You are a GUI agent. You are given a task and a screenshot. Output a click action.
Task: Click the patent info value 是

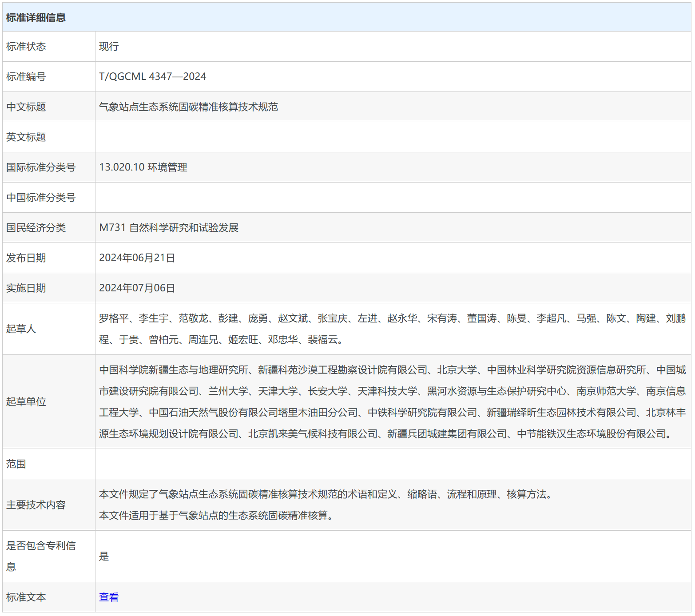click(104, 556)
